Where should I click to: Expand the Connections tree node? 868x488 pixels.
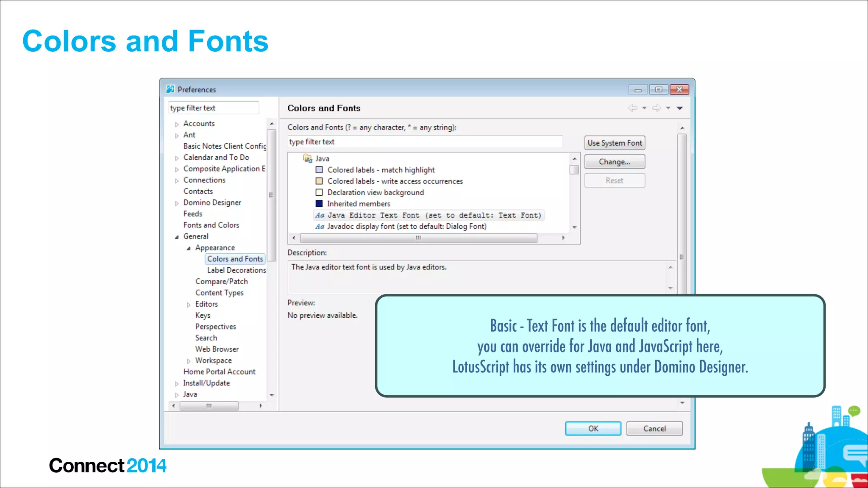tap(177, 181)
